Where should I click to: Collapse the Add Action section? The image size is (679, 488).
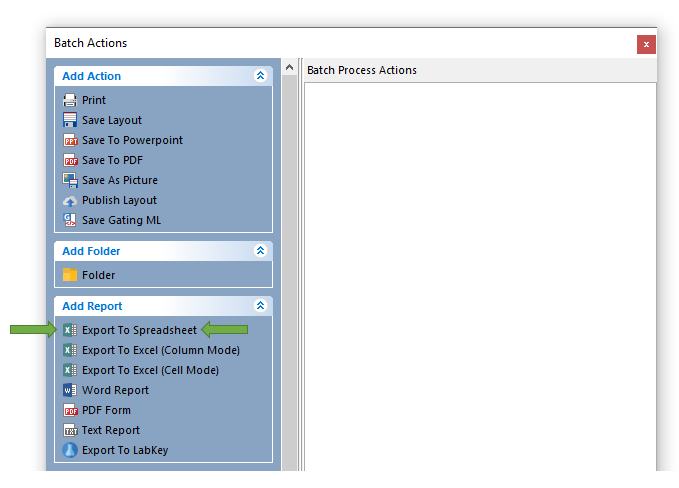pyautogui.click(x=260, y=76)
